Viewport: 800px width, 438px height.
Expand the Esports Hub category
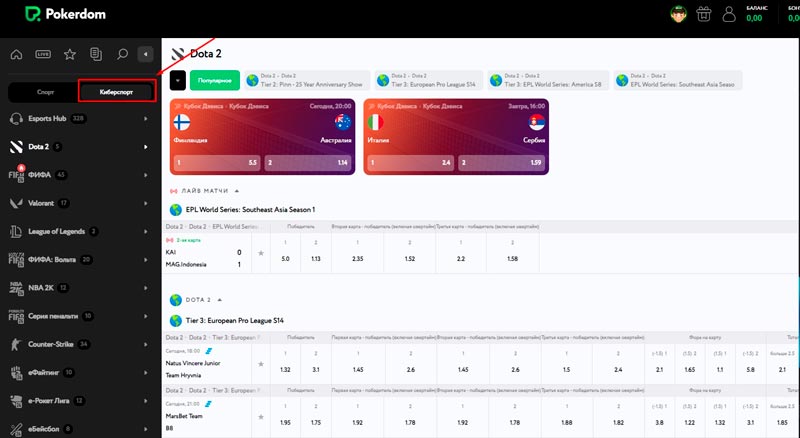[x=146, y=119]
